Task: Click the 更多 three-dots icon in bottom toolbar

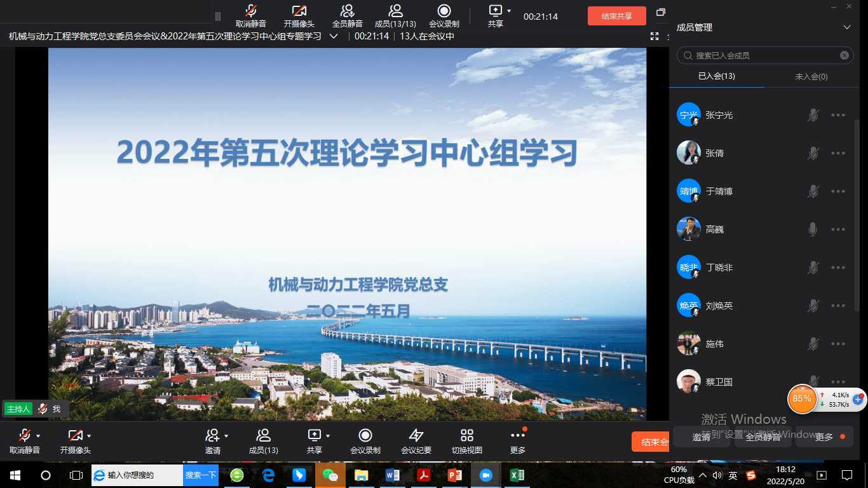Action: point(518,435)
